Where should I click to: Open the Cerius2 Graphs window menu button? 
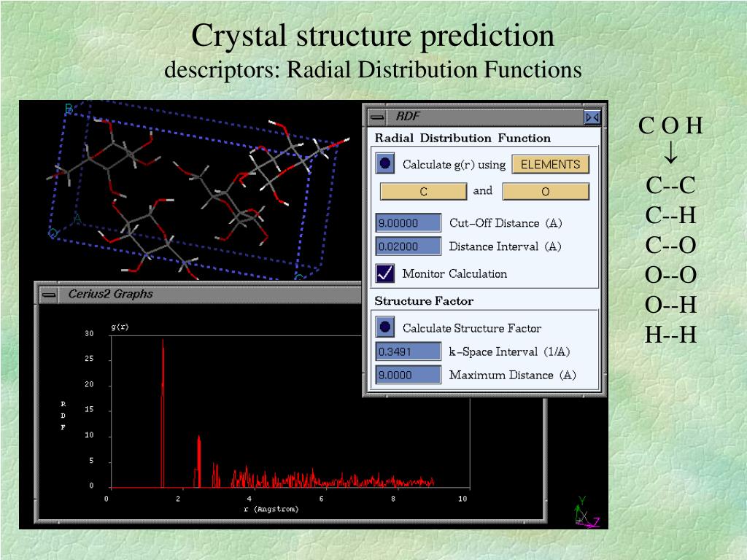[49, 295]
